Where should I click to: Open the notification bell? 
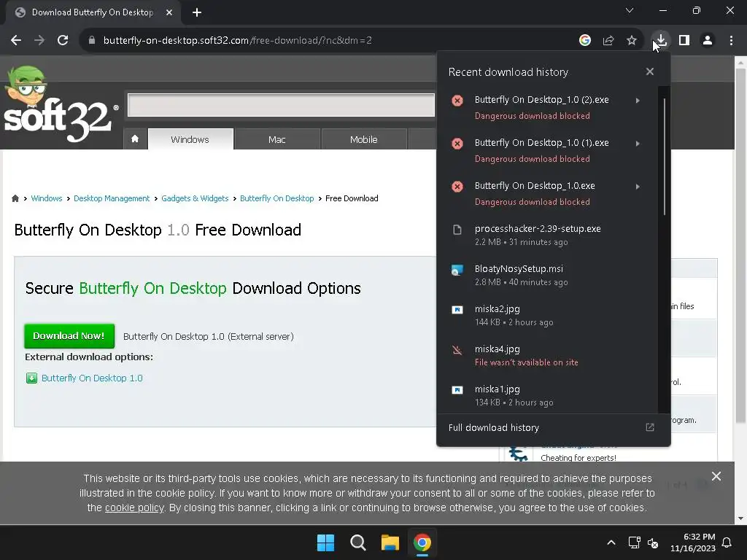coord(727,542)
